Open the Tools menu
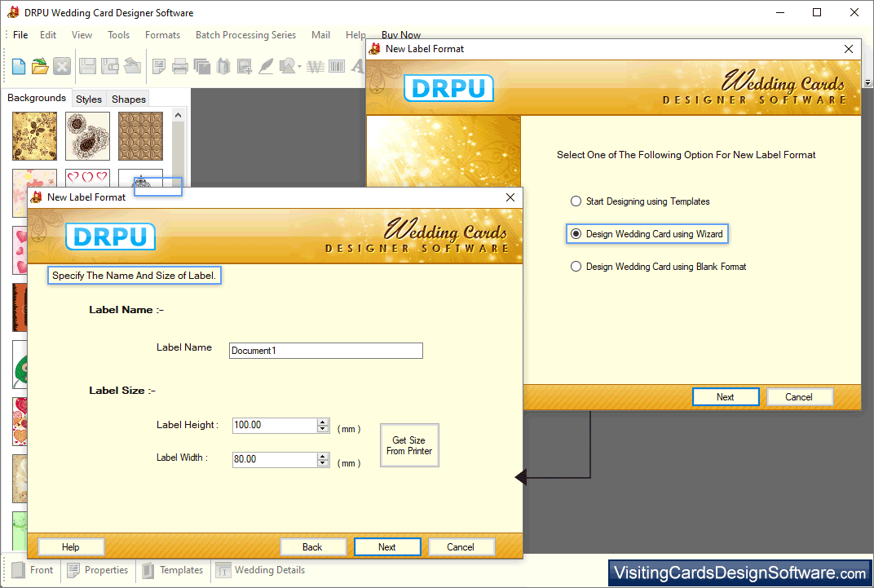Screen dimensions: 874x588 click(118, 34)
